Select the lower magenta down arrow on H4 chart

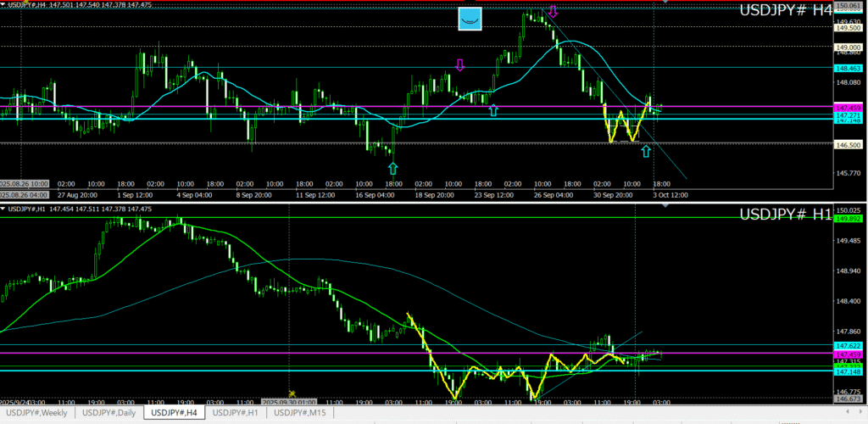point(460,65)
